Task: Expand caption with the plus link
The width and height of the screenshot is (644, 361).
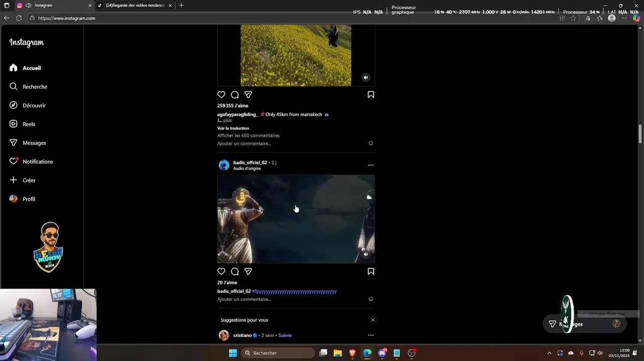Action: click(227, 120)
